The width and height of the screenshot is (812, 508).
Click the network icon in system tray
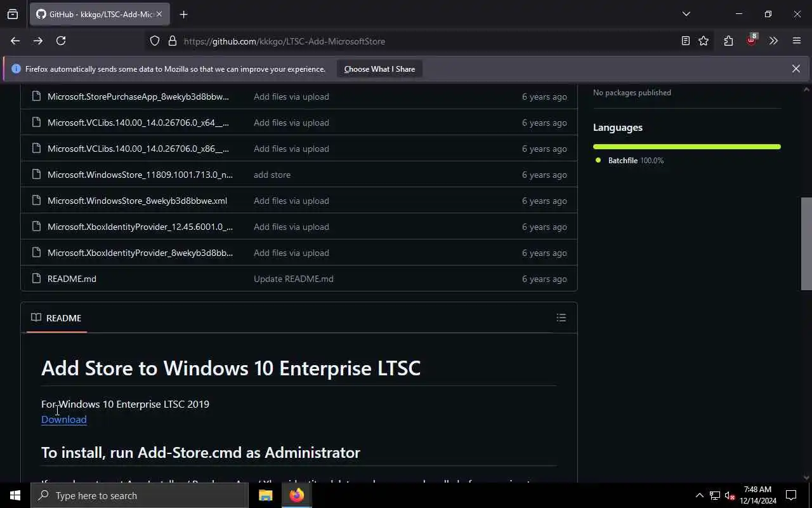(714, 495)
